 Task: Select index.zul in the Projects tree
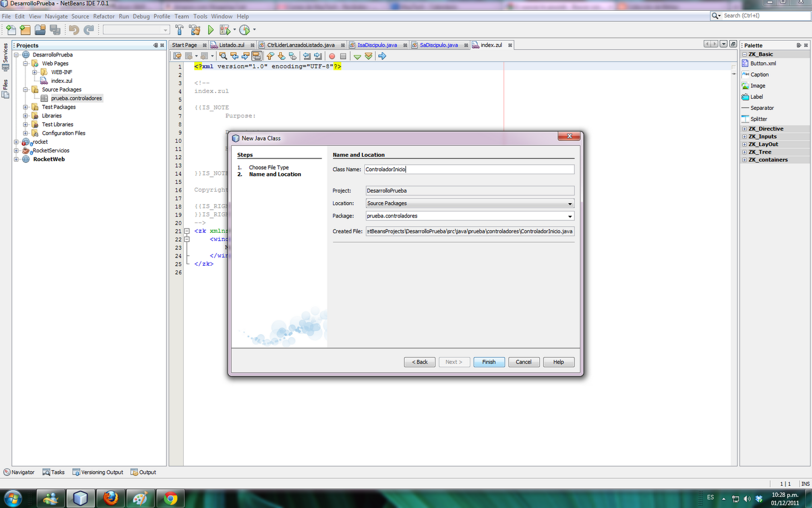click(x=61, y=81)
